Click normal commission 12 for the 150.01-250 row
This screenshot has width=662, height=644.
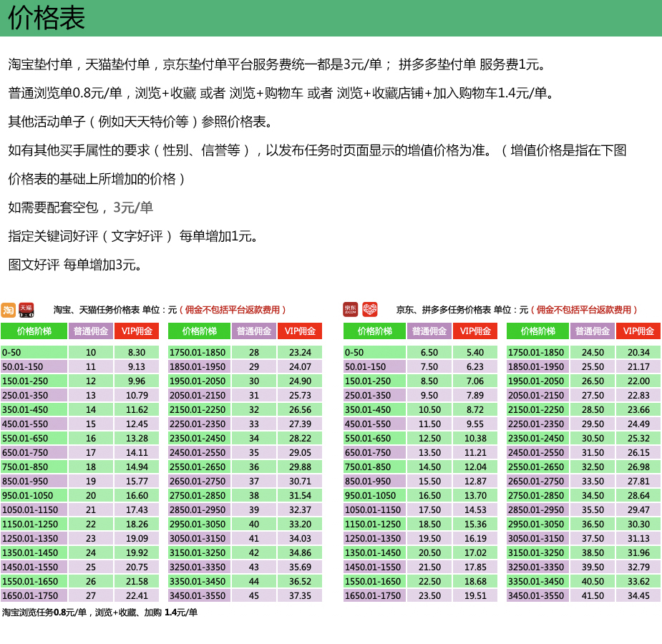[91, 381]
